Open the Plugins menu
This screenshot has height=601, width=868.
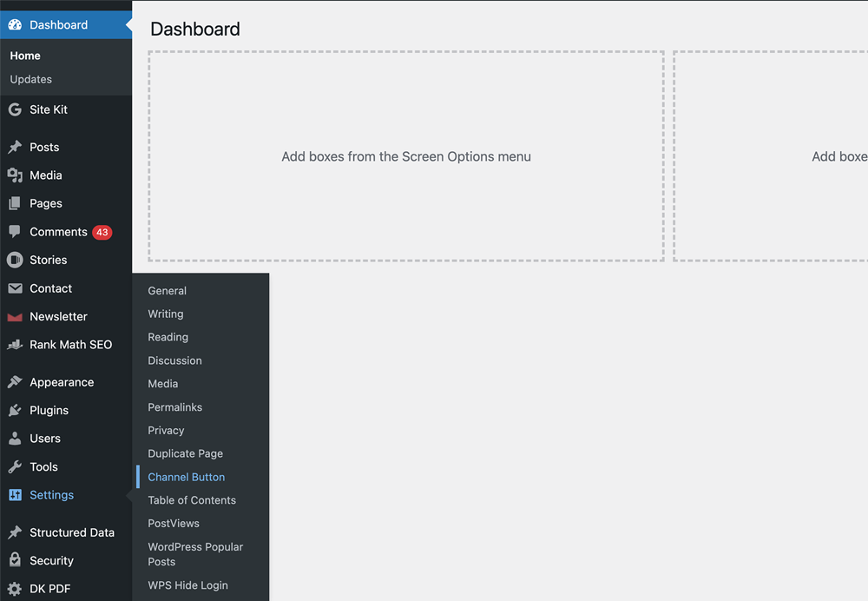click(49, 411)
